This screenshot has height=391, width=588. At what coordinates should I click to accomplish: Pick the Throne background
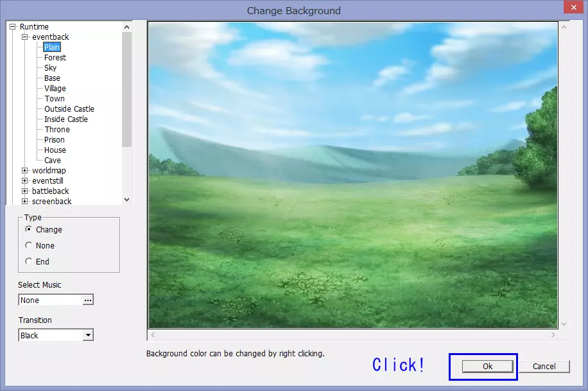[57, 130]
